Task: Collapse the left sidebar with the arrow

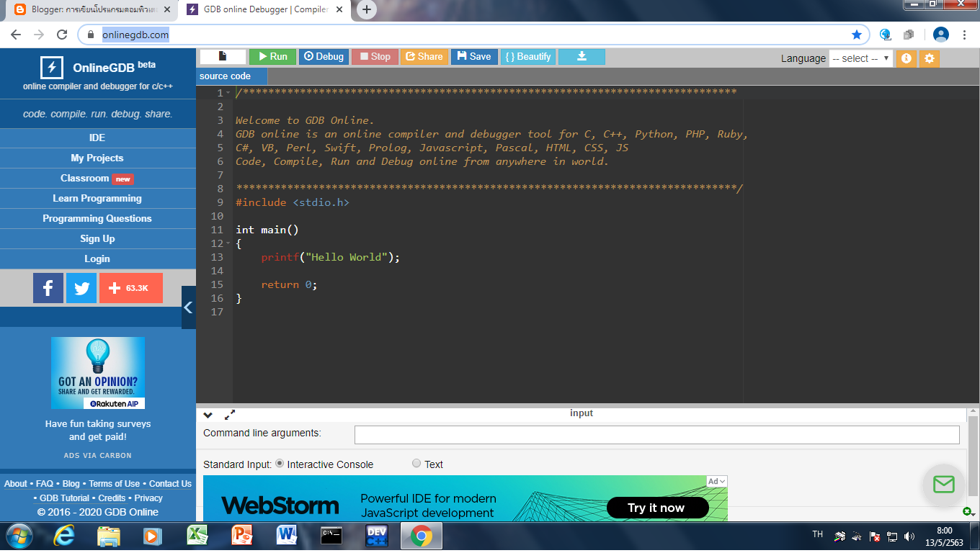Action: tap(188, 307)
